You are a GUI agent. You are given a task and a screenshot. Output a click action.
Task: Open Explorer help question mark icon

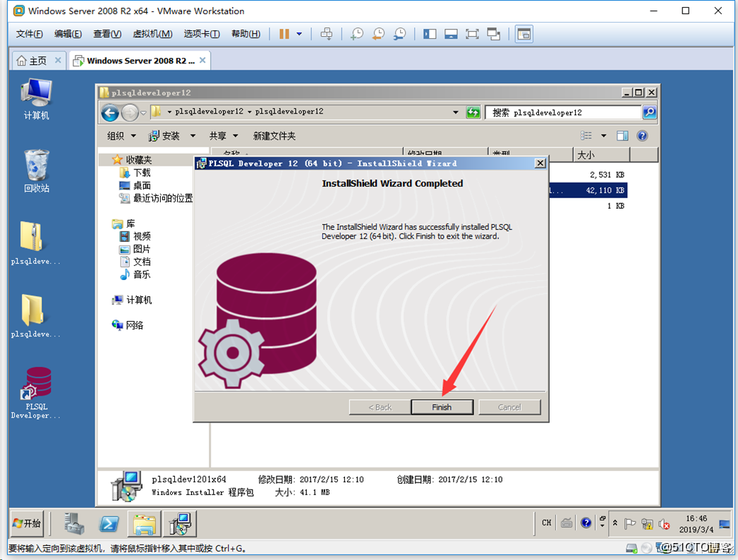642,135
